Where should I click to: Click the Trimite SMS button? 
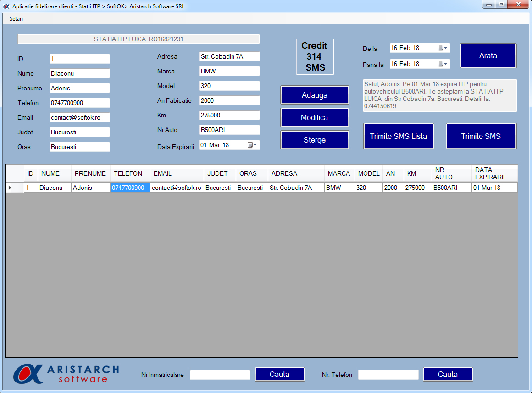(x=481, y=136)
